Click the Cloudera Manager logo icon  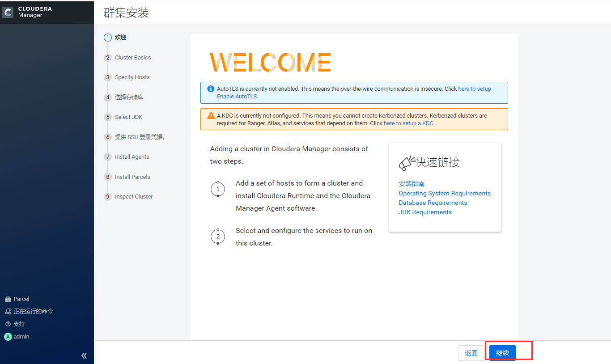click(8, 12)
